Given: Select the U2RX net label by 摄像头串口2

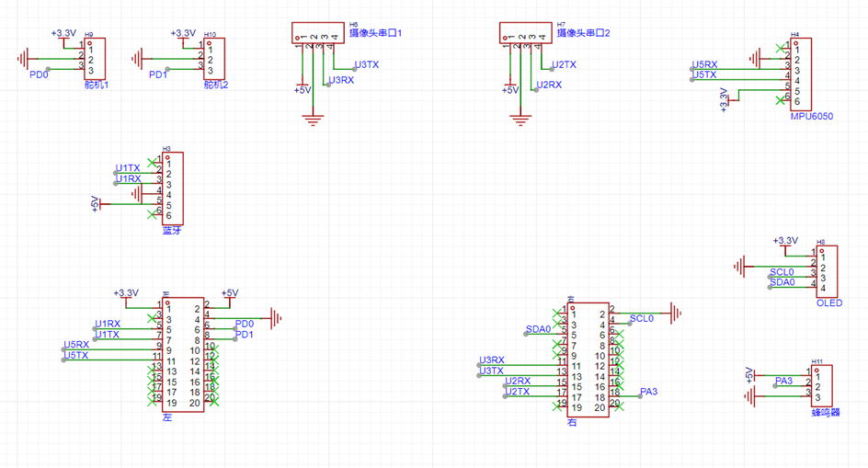Looking at the screenshot, I should 548,85.
